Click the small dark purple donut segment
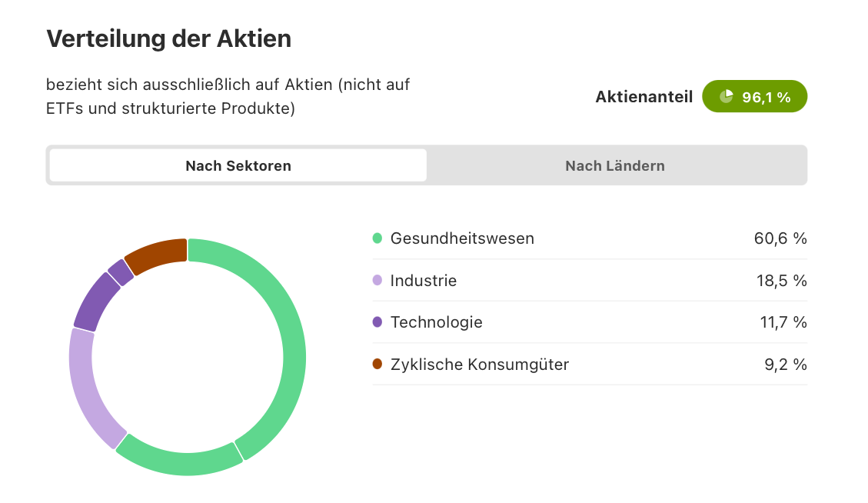Viewport: 868px width, 503px height. [x=121, y=272]
